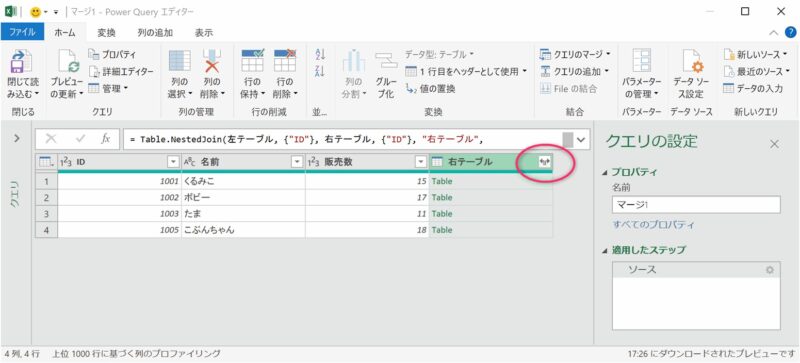800x363 pixels.
Task: Open the 販売数 column filter dropdown
Action: point(420,162)
